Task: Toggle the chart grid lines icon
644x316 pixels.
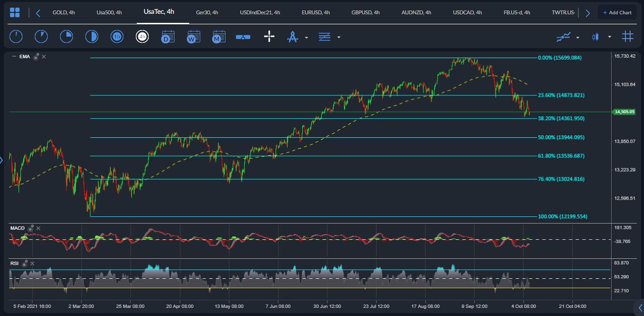Action: (x=628, y=37)
